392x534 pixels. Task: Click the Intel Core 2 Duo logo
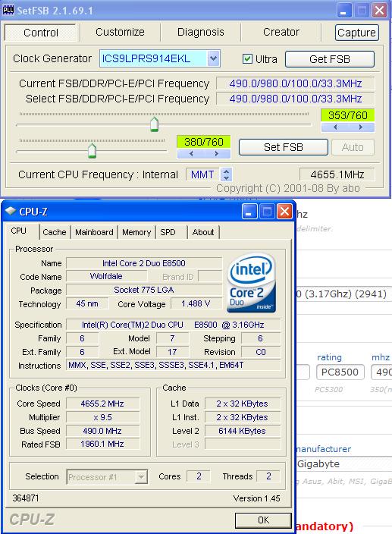(x=251, y=282)
